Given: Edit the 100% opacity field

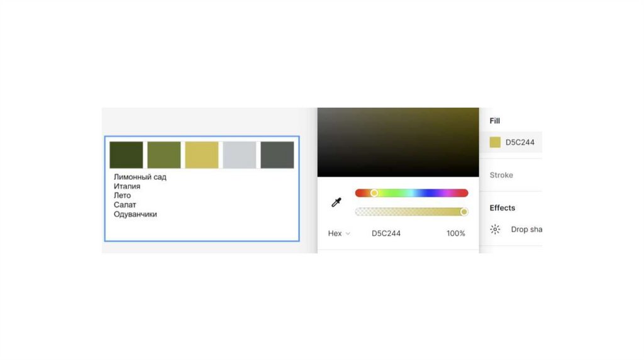Looking at the screenshot, I should (x=455, y=233).
